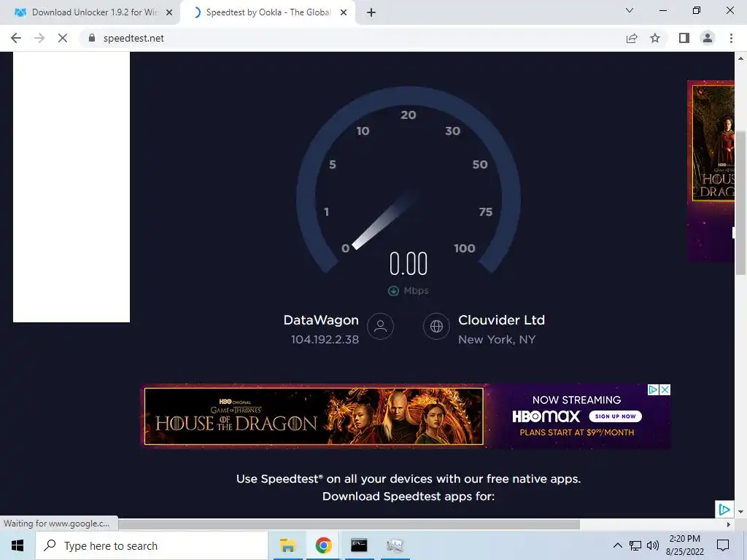Screen dimensions: 747x560
Task: Show hidden system tray icons
Action: pyautogui.click(x=617, y=545)
